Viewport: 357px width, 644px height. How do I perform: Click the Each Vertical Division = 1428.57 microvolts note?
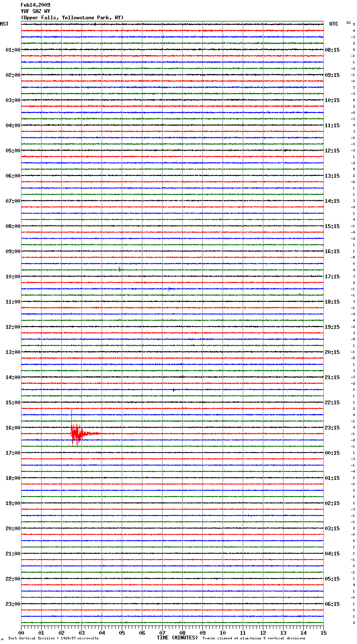(54, 639)
